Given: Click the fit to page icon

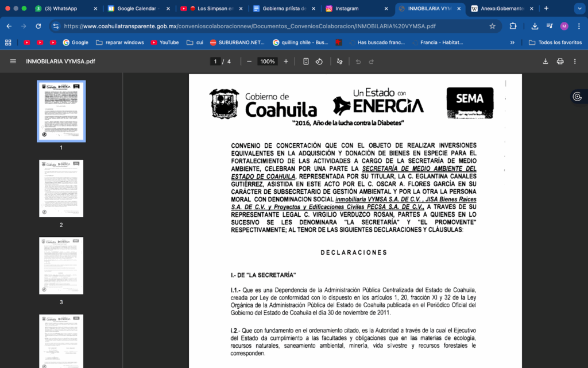Looking at the screenshot, I should (306, 62).
